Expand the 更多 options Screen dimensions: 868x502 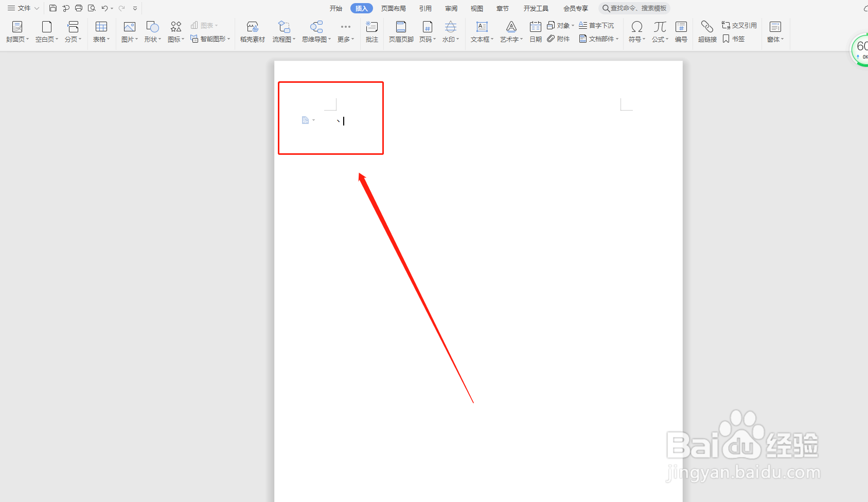(x=346, y=32)
